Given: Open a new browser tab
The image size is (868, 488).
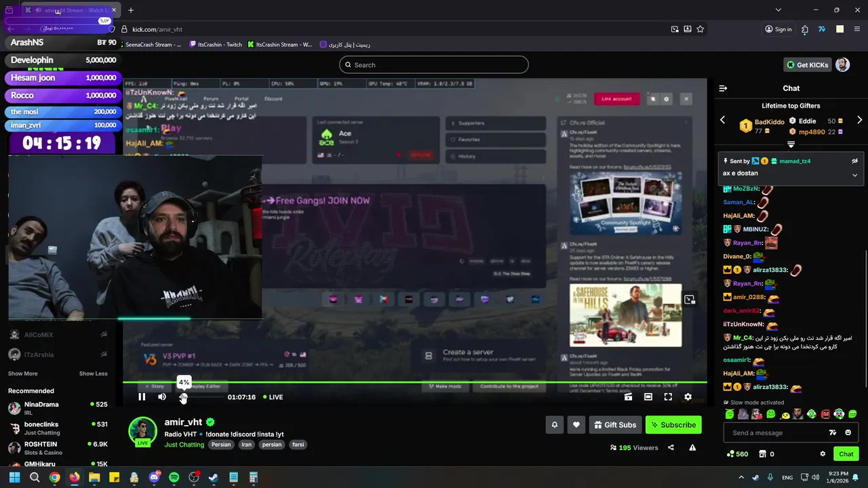Looking at the screenshot, I should 131,10.
